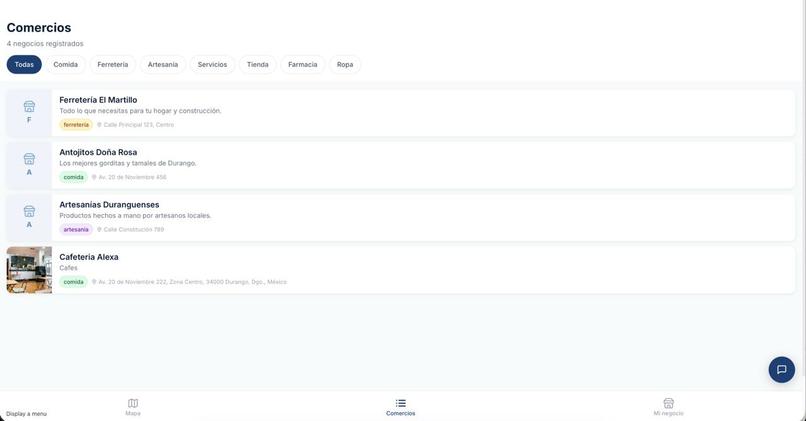Click location pin next to Av. 20 de Noviembre 456
This screenshot has height=421, width=806.
tap(94, 177)
